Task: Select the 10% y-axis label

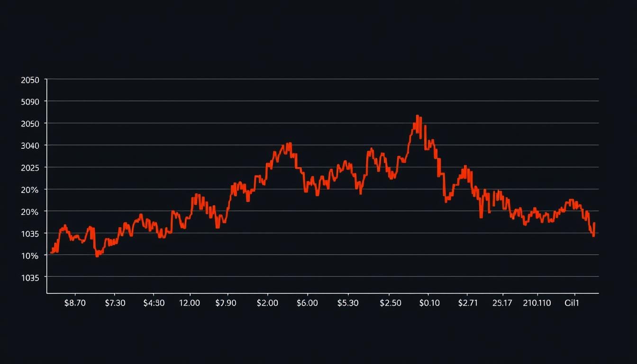Action: [30, 255]
